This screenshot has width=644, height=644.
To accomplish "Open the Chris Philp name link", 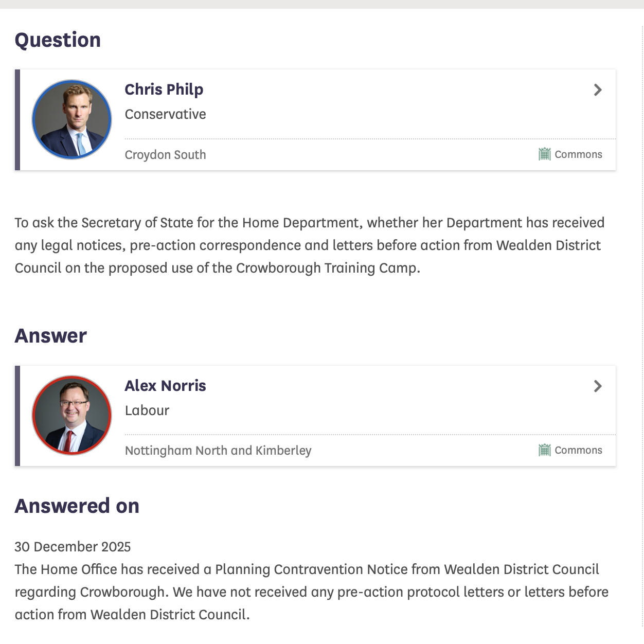I will pos(164,90).
